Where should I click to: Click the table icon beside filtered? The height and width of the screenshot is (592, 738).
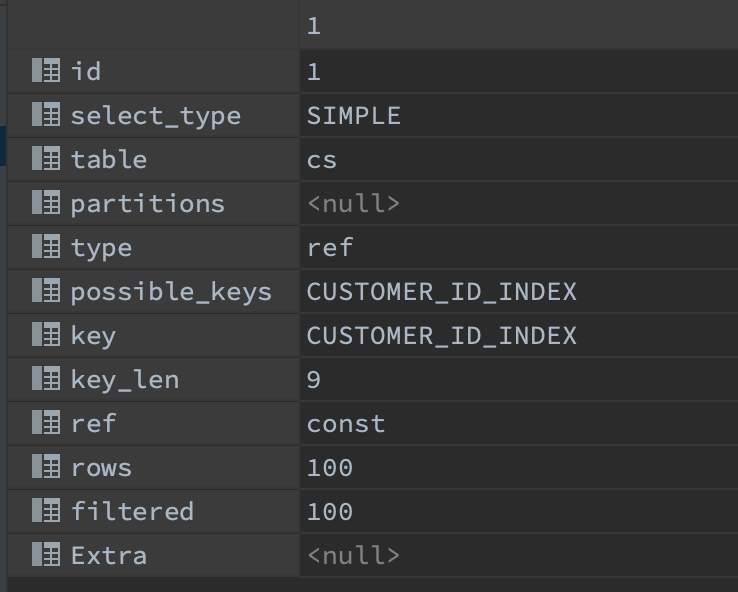(46, 511)
